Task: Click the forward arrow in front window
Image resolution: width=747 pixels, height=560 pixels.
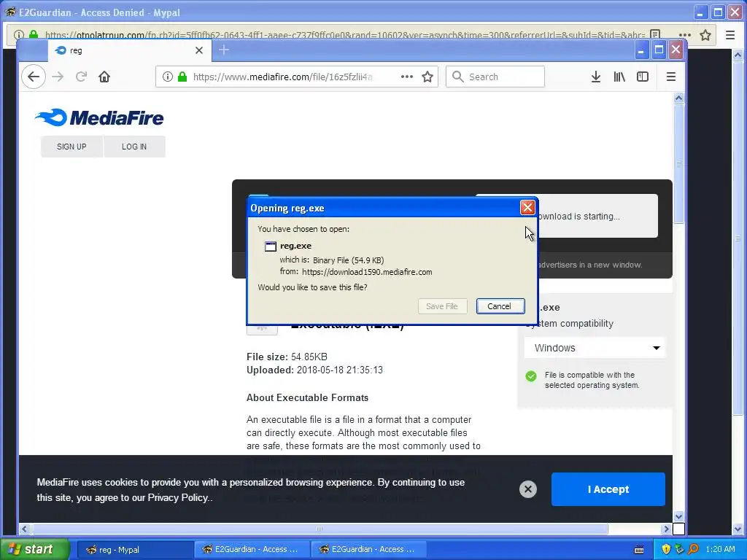Action: click(58, 77)
